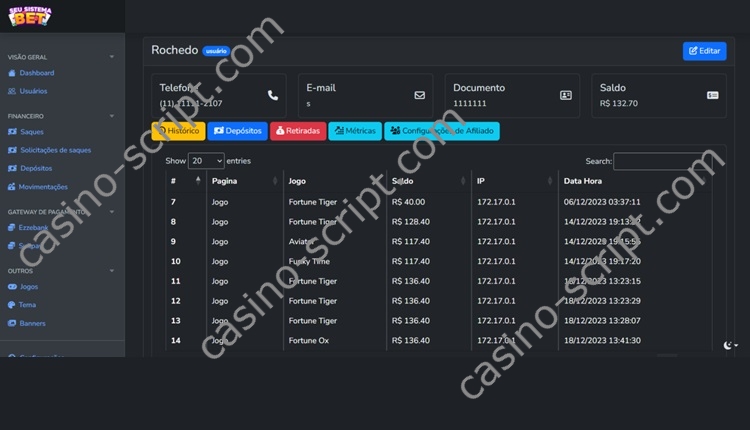The height and width of the screenshot is (430, 750).
Task: Open the Métricas tab
Action: pos(355,131)
